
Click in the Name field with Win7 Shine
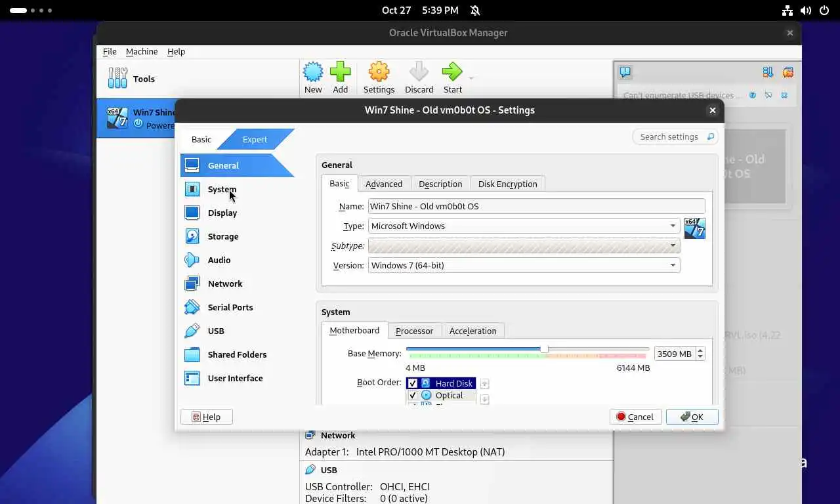[536, 206]
